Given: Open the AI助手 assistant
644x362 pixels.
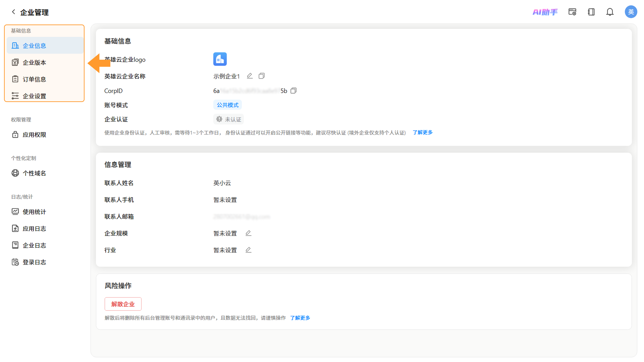Looking at the screenshot, I should click(x=545, y=12).
